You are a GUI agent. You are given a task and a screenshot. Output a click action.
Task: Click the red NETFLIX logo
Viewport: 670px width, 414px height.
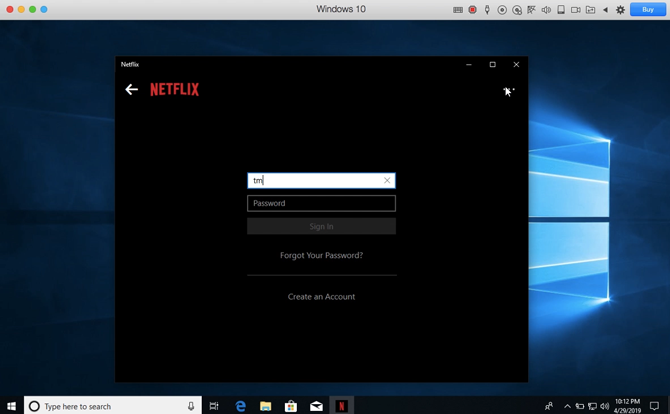click(174, 89)
